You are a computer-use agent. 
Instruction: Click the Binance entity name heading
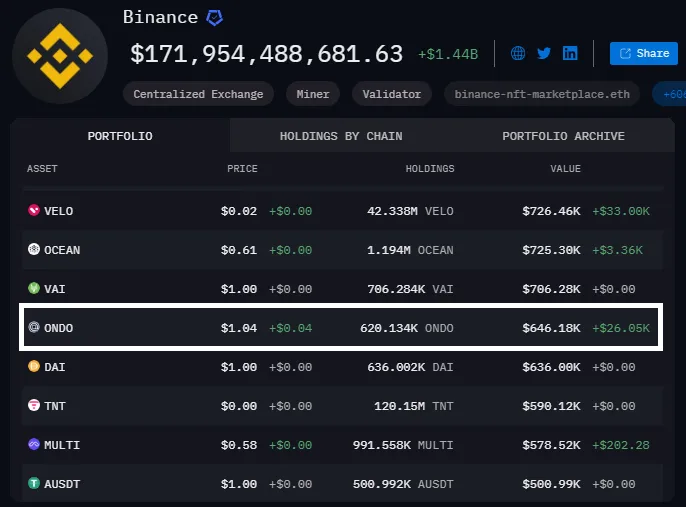[160, 17]
